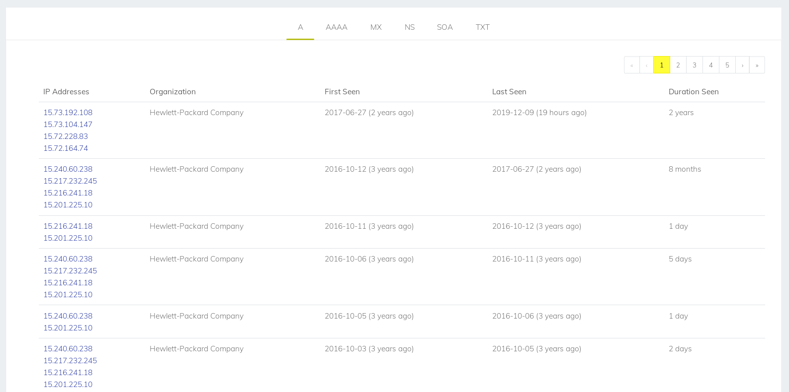789x392 pixels.
Task: Go to pagination page 3
Action: point(694,65)
